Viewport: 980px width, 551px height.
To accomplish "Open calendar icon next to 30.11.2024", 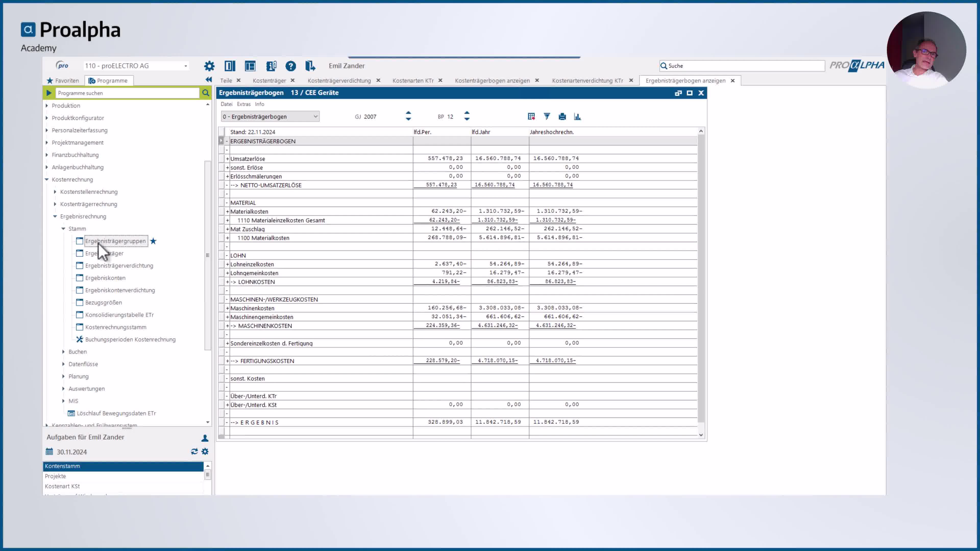I will point(50,452).
